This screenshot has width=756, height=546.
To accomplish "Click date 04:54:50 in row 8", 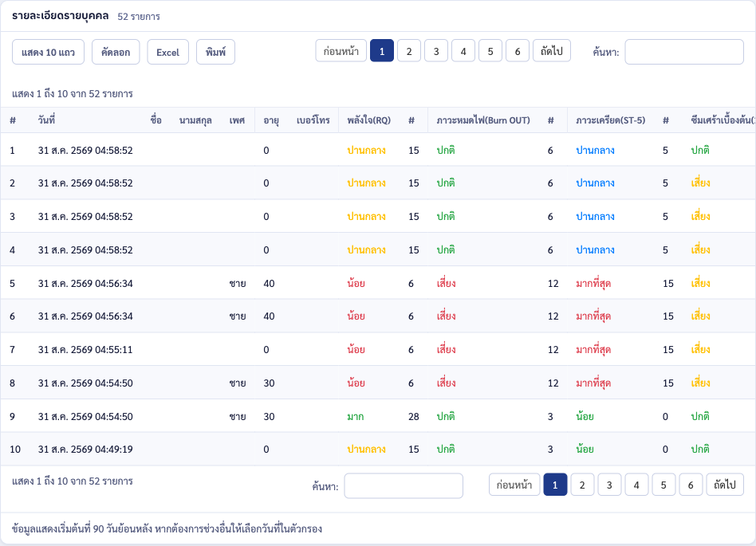I will pos(85,383).
